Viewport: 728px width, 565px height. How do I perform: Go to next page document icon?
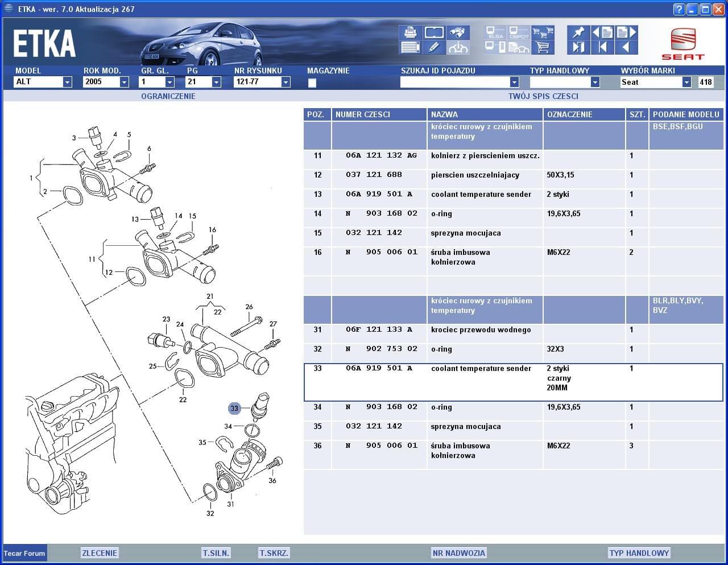click(x=626, y=32)
